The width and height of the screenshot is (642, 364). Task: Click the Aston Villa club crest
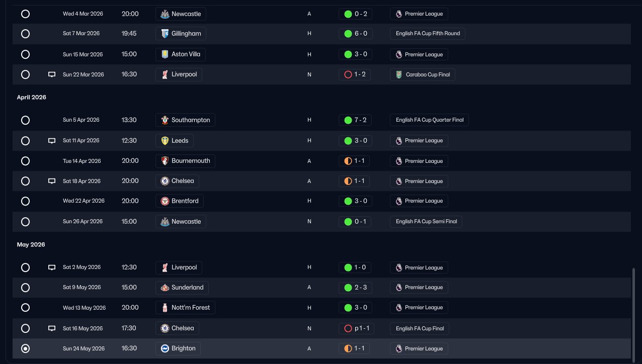click(x=165, y=54)
